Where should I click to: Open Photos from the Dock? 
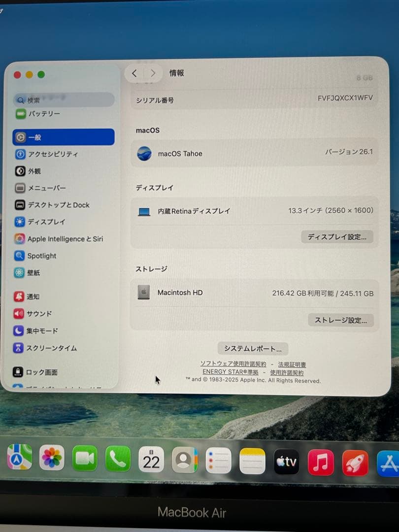[x=52, y=458]
